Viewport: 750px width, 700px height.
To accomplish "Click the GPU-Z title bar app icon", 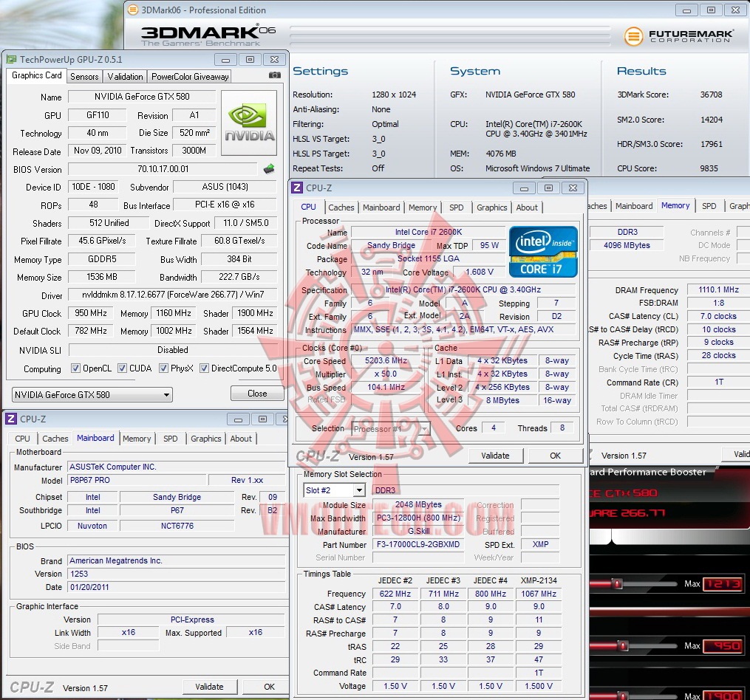I will tap(11, 59).
